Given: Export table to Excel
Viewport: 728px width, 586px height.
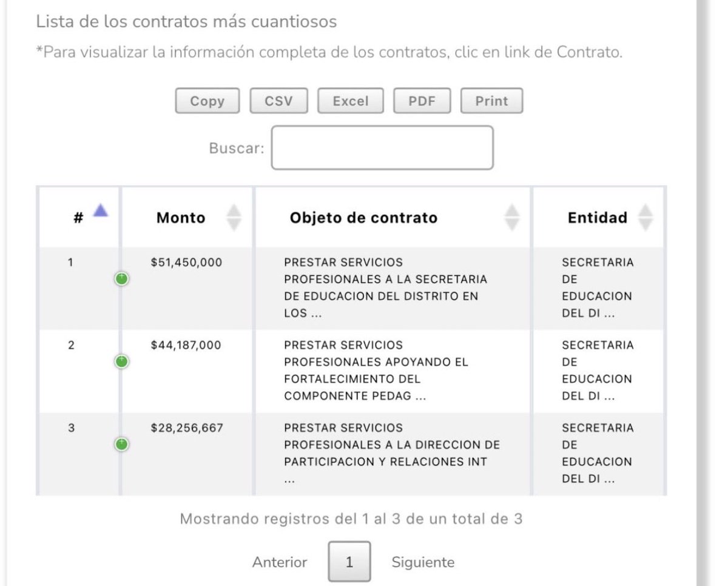Looking at the screenshot, I should point(351,101).
